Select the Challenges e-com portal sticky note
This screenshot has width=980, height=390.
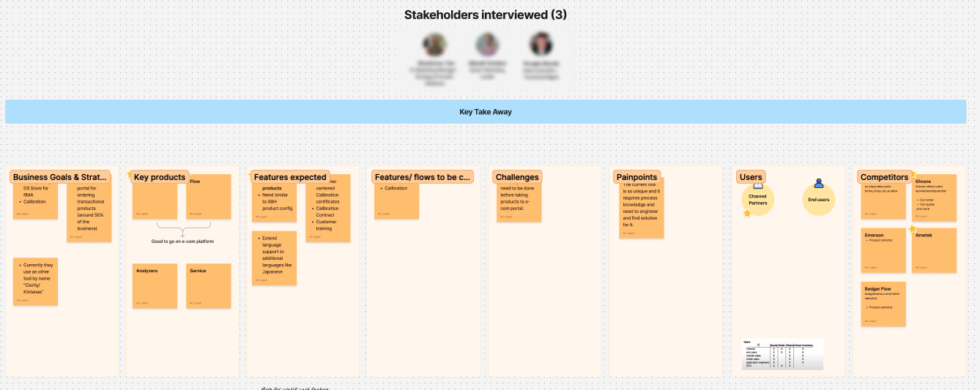pos(519,203)
